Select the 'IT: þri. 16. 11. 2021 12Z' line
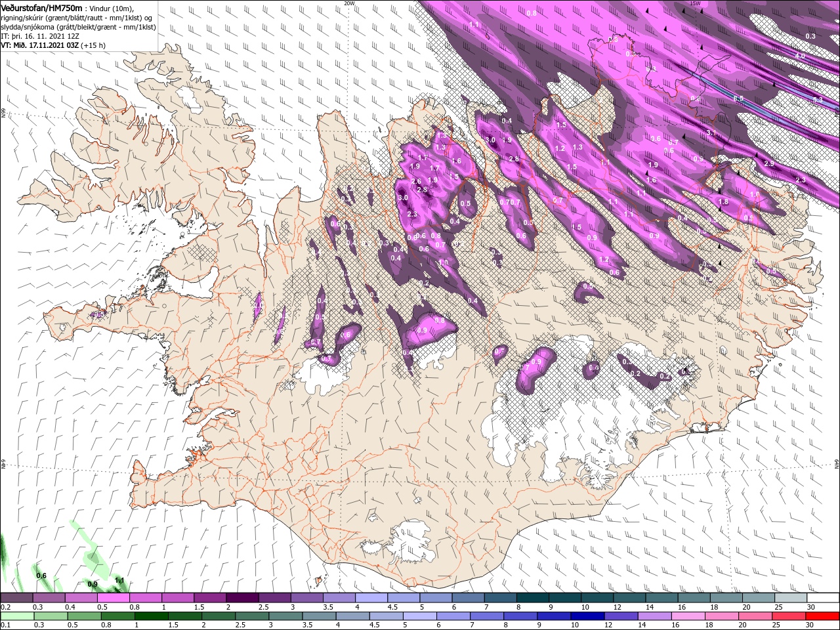Image resolution: width=840 pixels, height=630 pixels. tap(40, 36)
